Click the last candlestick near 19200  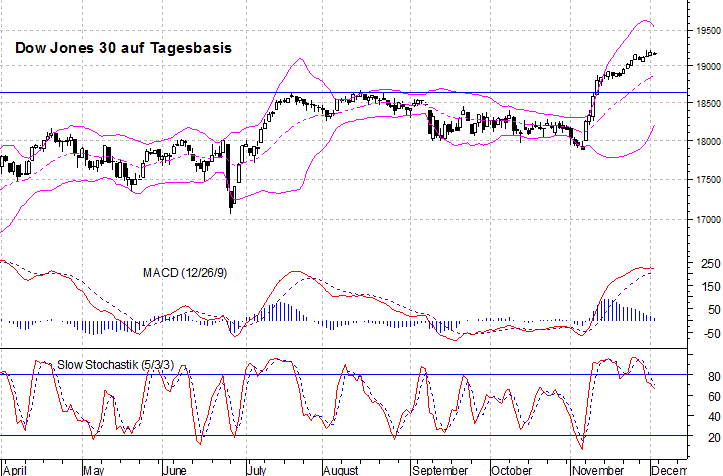655,54
